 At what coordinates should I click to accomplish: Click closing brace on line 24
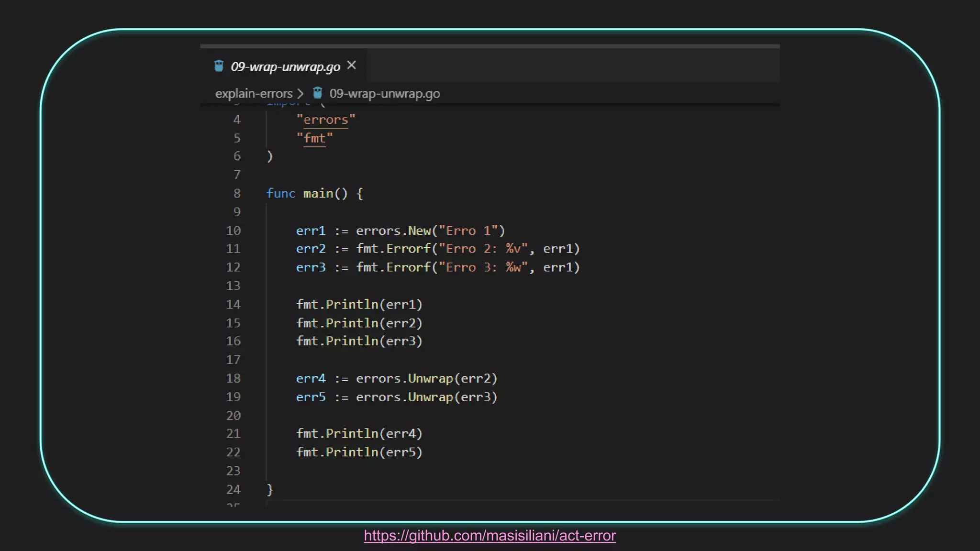point(270,489)
